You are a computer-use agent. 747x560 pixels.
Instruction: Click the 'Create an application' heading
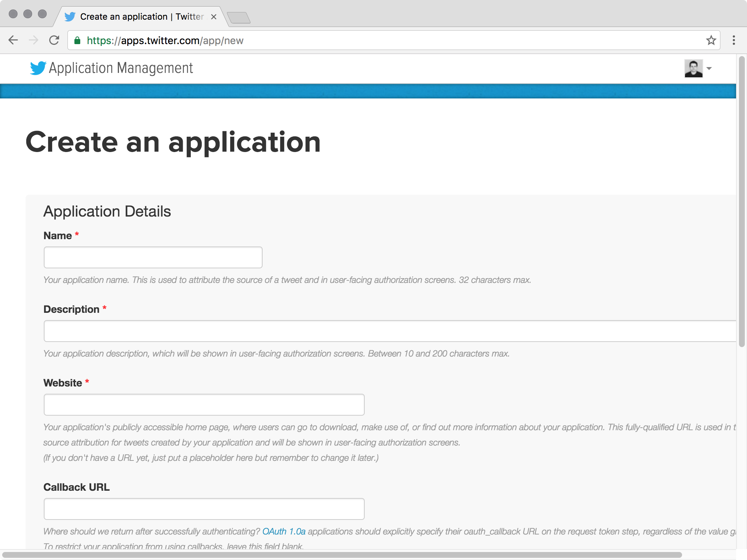point(173,143)
